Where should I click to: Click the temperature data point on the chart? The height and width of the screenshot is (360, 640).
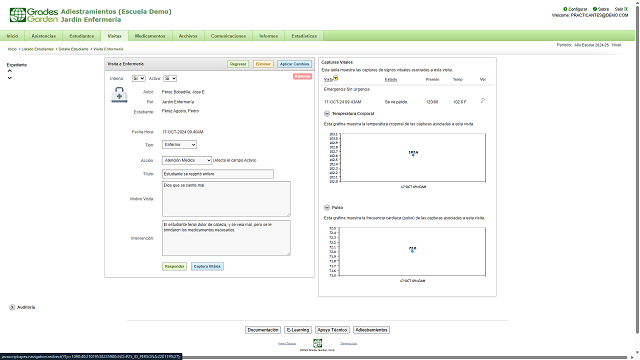click(413, 155)
